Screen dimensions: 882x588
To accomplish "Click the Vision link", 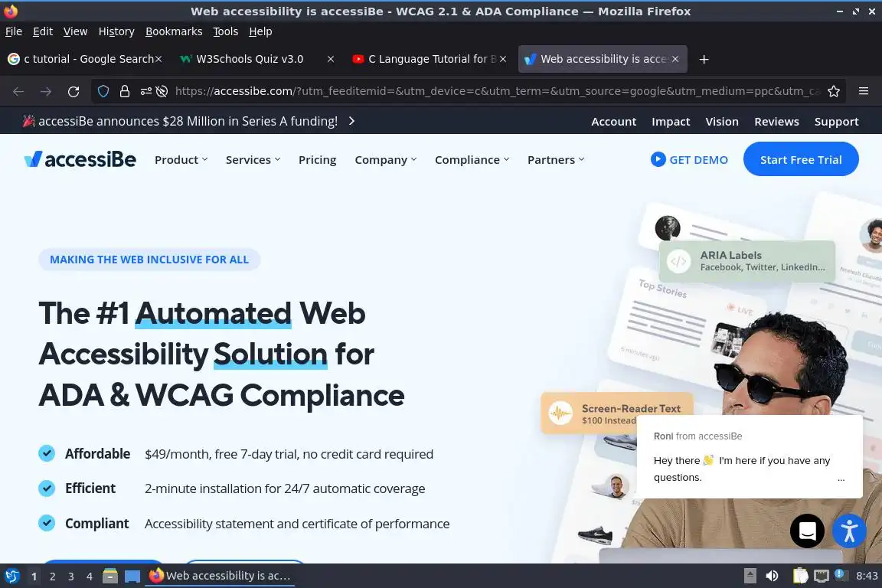I will (x=722, y=122).
